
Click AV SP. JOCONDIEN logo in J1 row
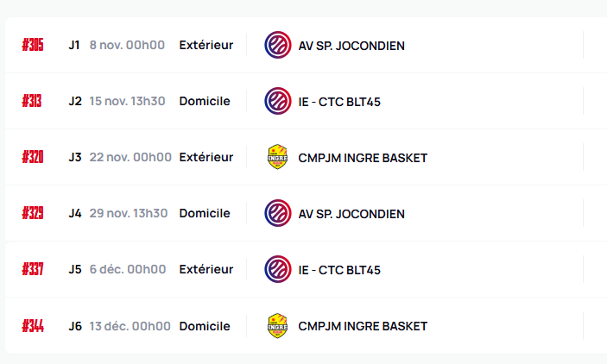277,45
